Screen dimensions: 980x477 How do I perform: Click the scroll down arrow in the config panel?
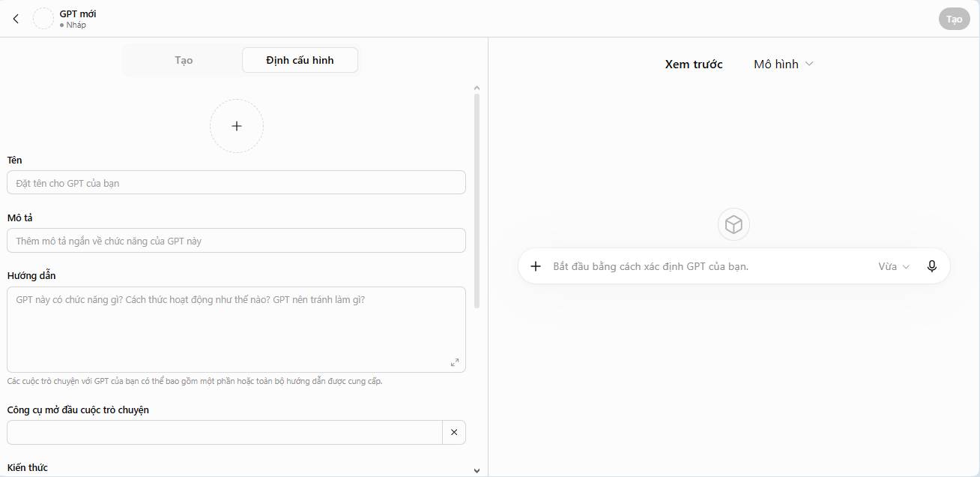pyautogui.click(x=477, y=470)
